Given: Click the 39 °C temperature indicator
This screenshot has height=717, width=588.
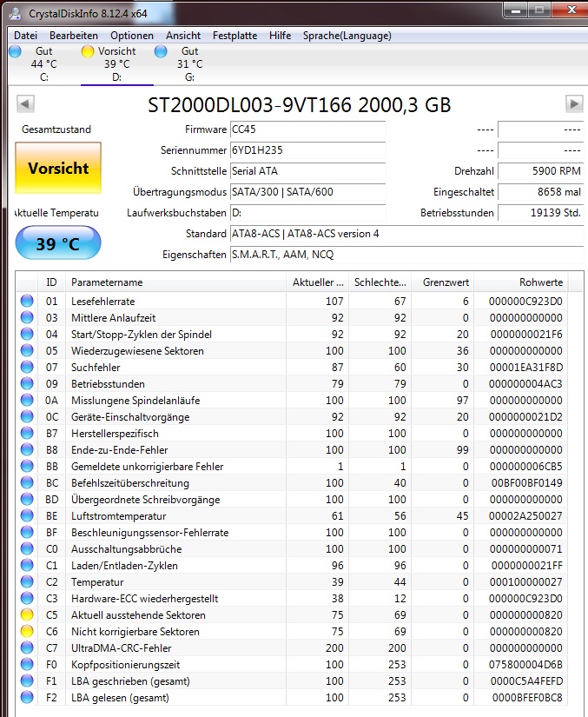Looking at the screenshot, I should pyautogui.click(x=58, y=242).
